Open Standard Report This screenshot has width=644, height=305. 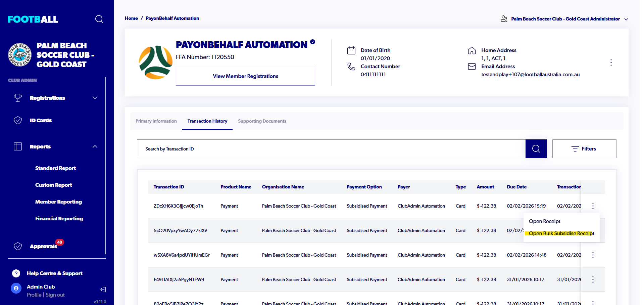click(x=55, y=168)
